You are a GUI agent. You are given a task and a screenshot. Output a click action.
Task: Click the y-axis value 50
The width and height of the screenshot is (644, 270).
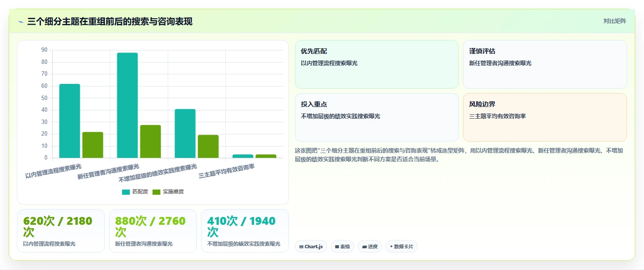coord(44,98)
